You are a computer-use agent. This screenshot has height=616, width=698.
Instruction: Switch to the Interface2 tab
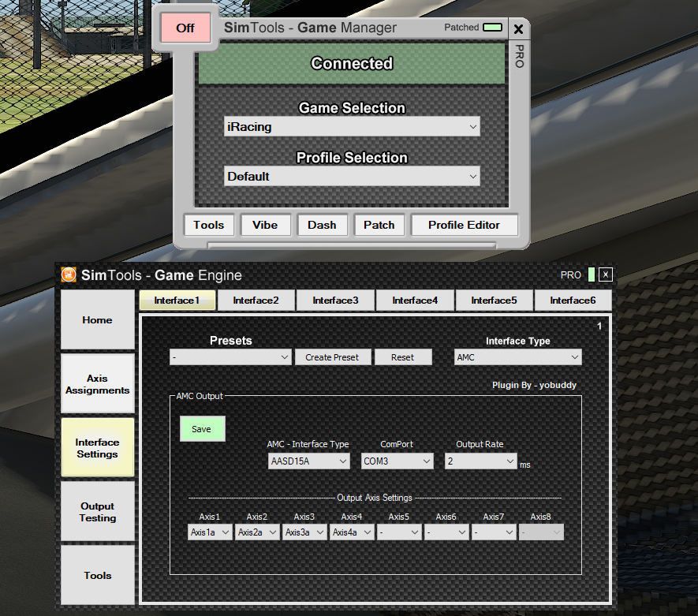pos(256,301)
